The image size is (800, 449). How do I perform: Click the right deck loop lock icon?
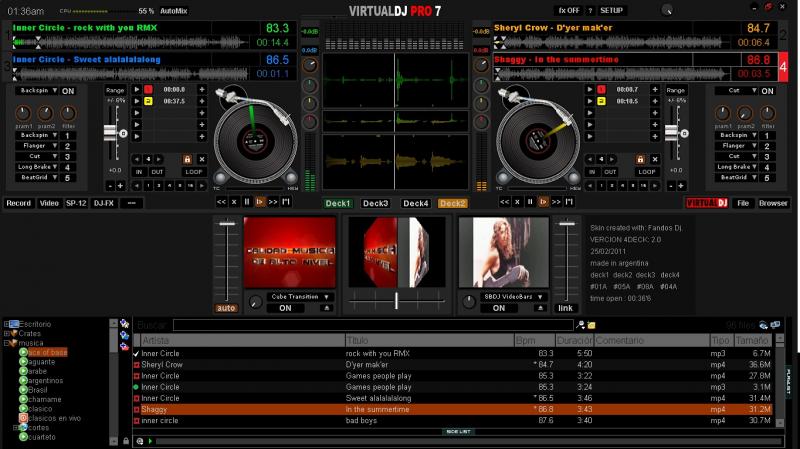(x=640, y=159)
